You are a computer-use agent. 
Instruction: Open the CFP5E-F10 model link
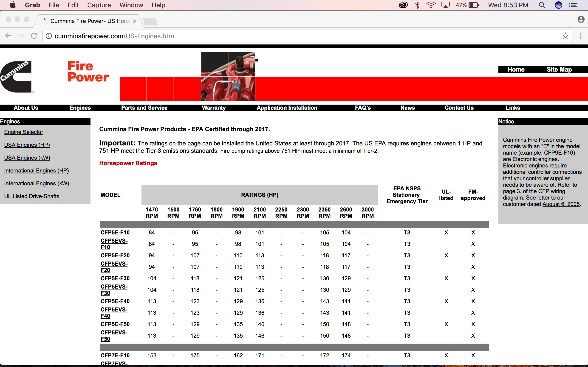point(115,232)
